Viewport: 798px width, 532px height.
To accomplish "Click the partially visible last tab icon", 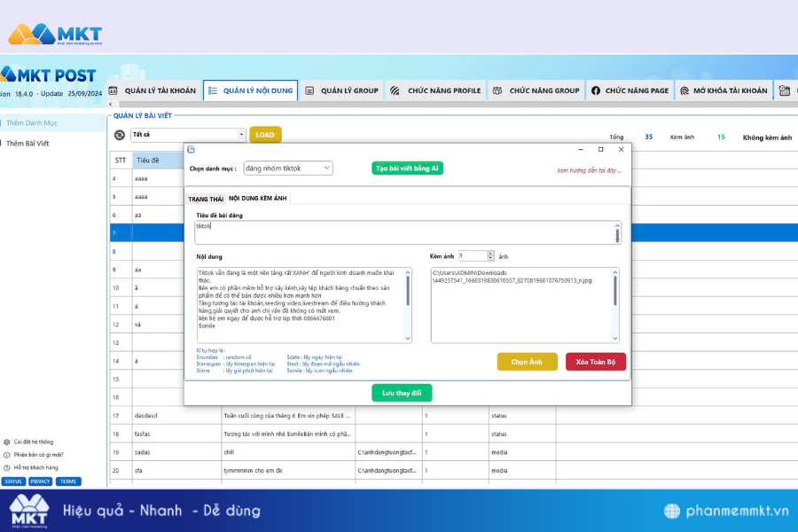I will [x=785, y=90].
